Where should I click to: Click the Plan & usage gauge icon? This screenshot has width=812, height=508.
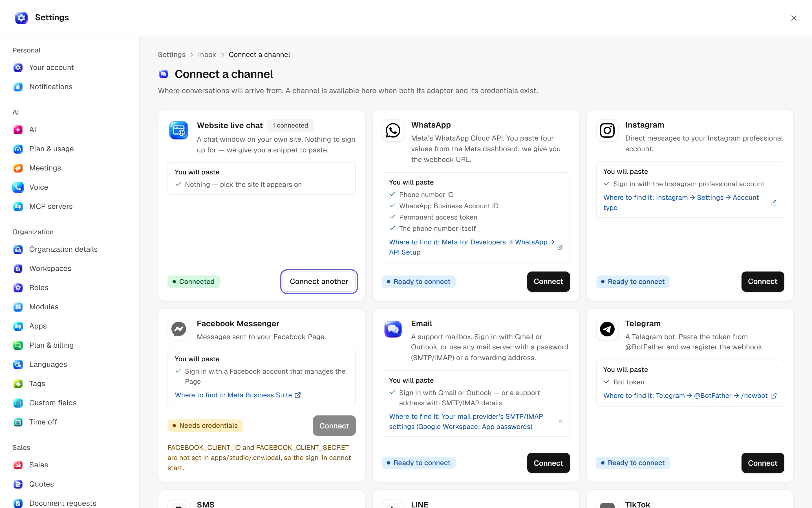[x=18, y=149]
